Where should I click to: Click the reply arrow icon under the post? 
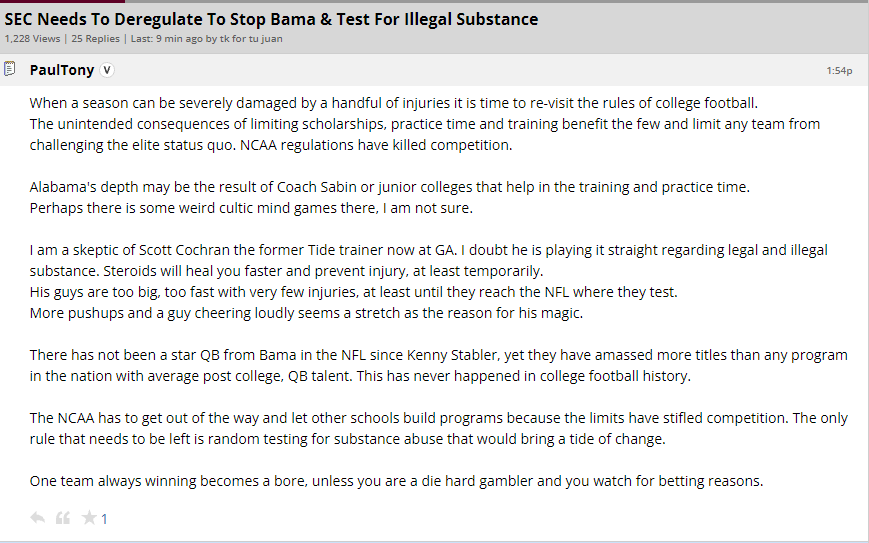pyautogui.click(x=37, y=518)
